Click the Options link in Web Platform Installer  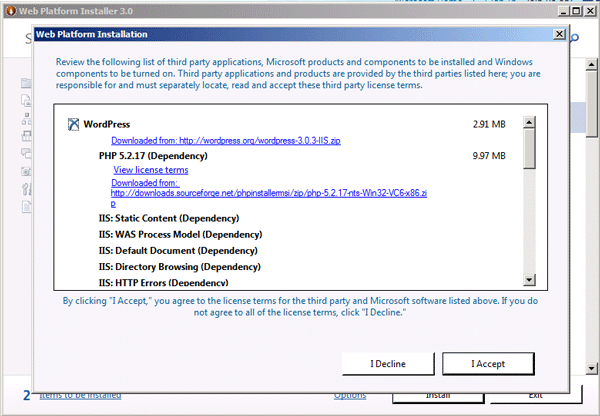click(x=350, y=395)
